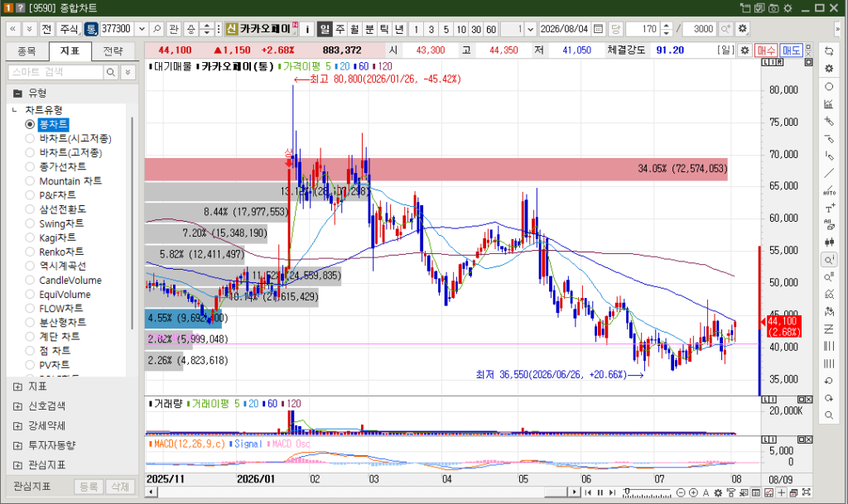Select the trend line drawing tool
Viewport: 848px width, 504px height.
point(828,174)
